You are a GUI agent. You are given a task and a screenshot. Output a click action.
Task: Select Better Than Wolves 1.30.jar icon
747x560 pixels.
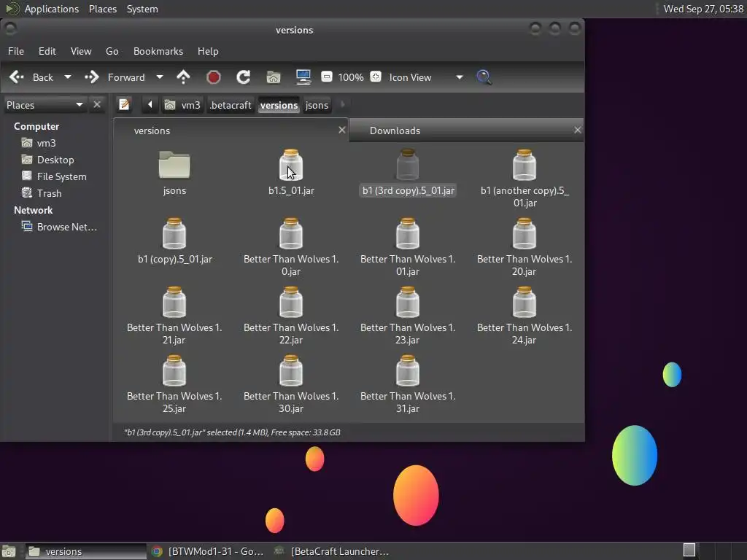click(291, 370)
